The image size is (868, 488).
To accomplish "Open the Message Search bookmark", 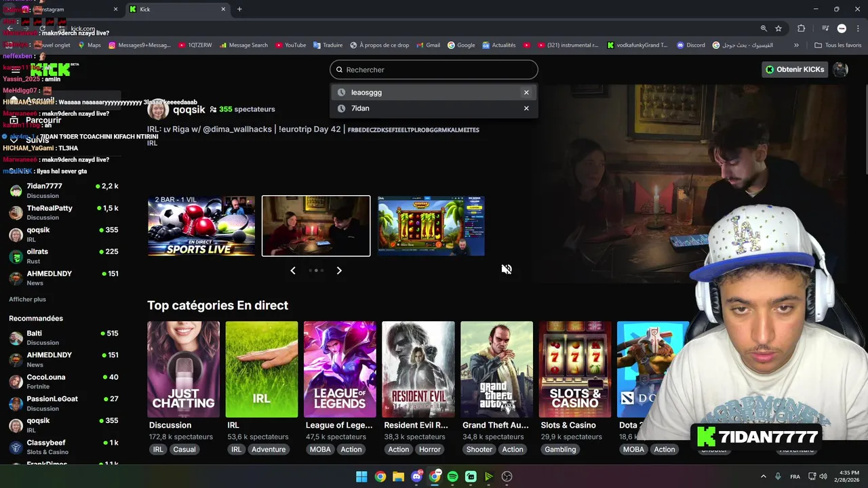I will 243,45.
